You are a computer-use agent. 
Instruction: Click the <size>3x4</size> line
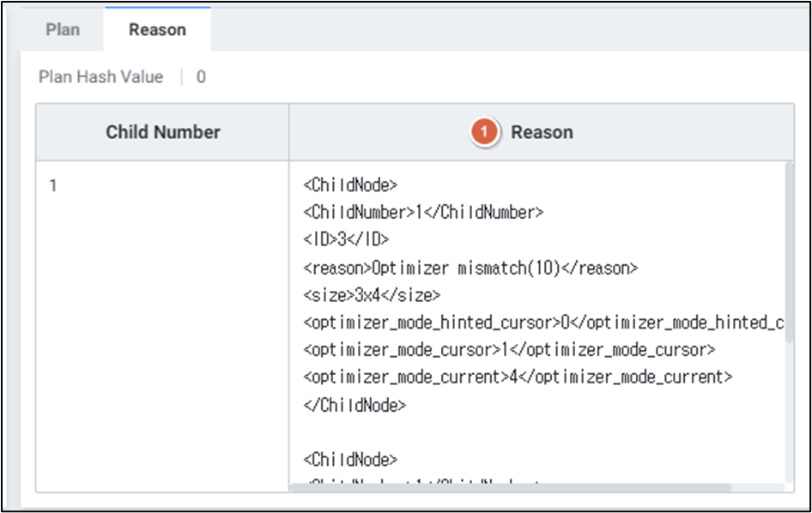click(371, 295)
